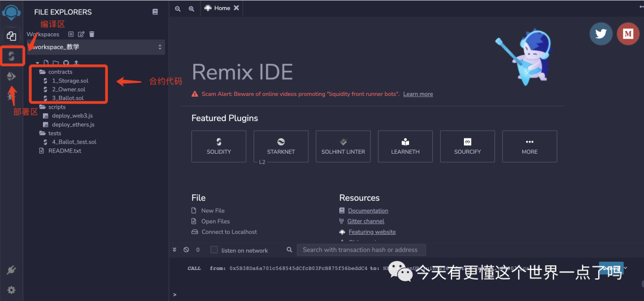
Task: Open 2_Owner.sol file
Action: pos(64,89)
